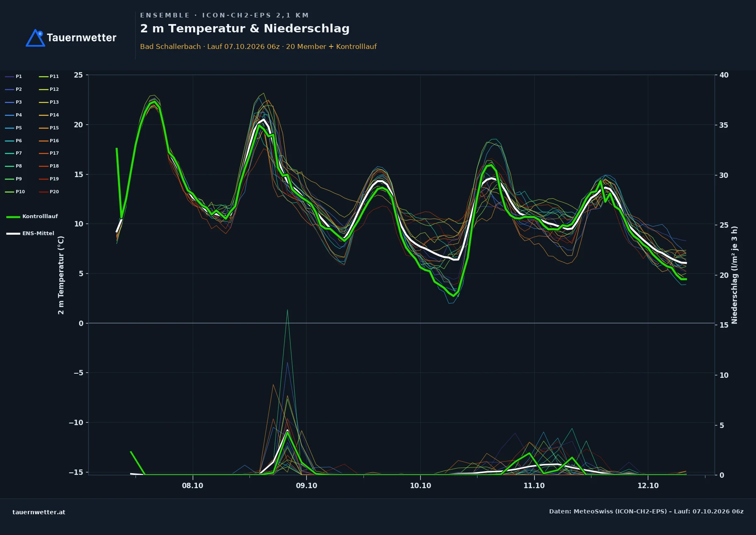The image size is (756, 535).
Task: Select the 08.10 date tick label
Action: tap(192, 486)
